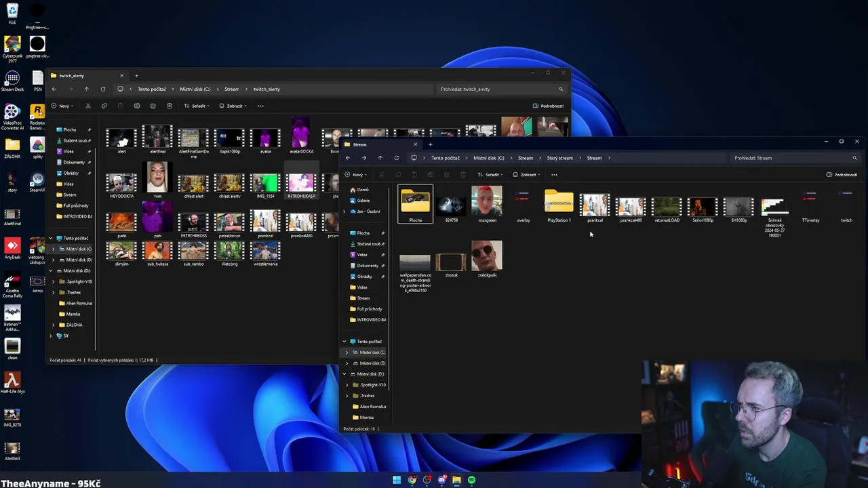Viewport: 868px width, 488px height.
Task: Open Zobrazit dropdown in twitch_alerty window
Action: (x=234, y=106)
